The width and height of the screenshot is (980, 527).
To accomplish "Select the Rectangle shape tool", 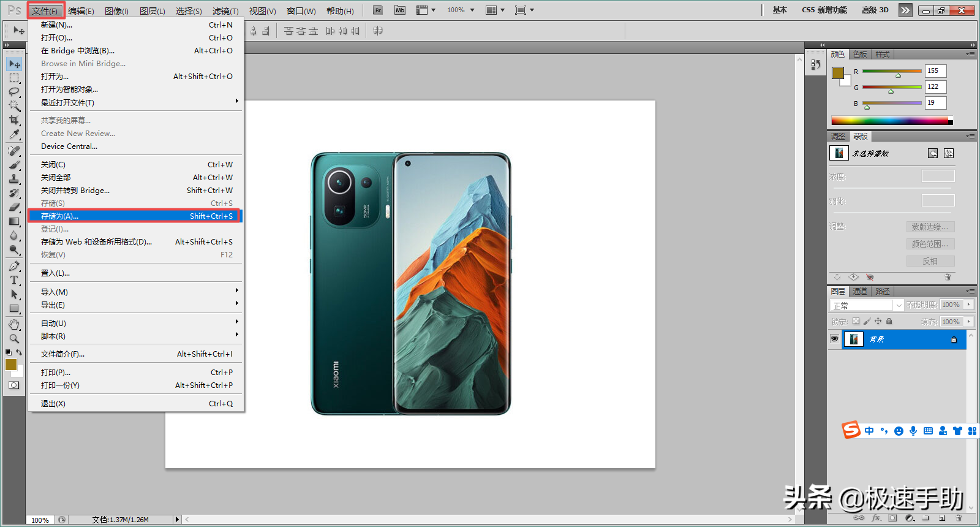I will click(x=14, y=308).
